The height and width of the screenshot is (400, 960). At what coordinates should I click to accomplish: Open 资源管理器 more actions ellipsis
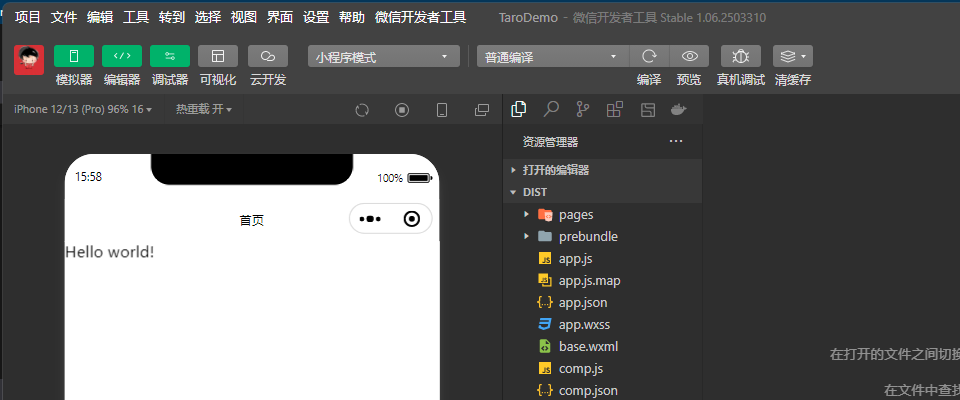pyautogui.click(x=676, y=142)
